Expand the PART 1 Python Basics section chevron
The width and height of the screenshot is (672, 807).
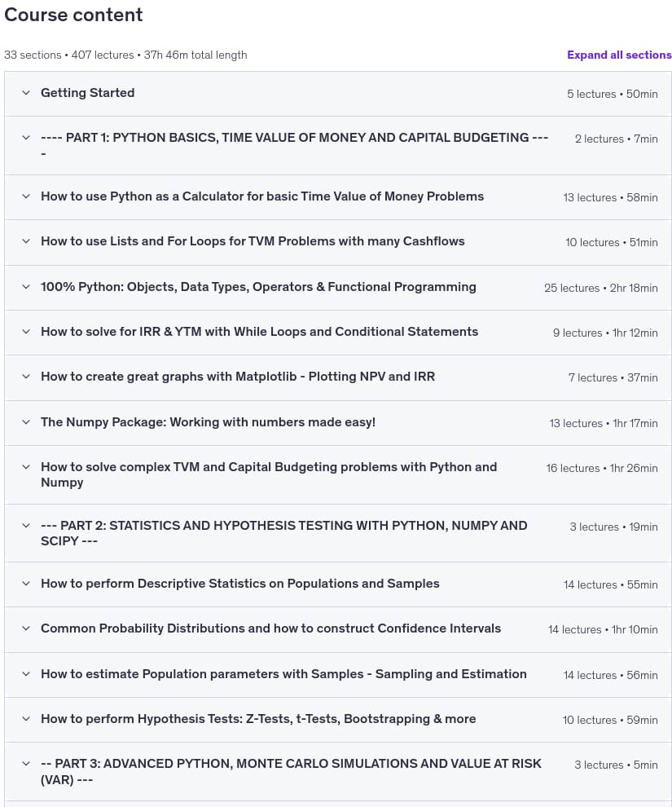[x=26, y=138]
